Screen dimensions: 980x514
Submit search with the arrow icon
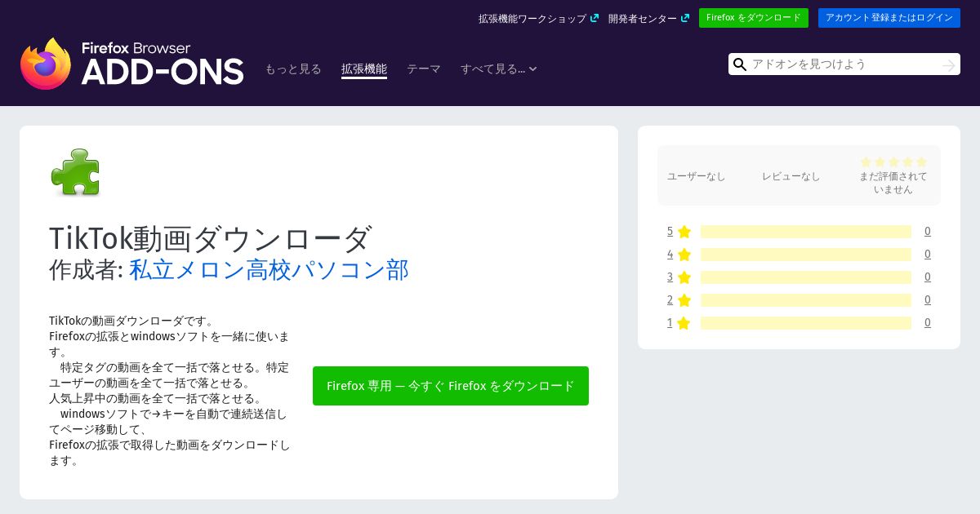click(x=948, y=64)
